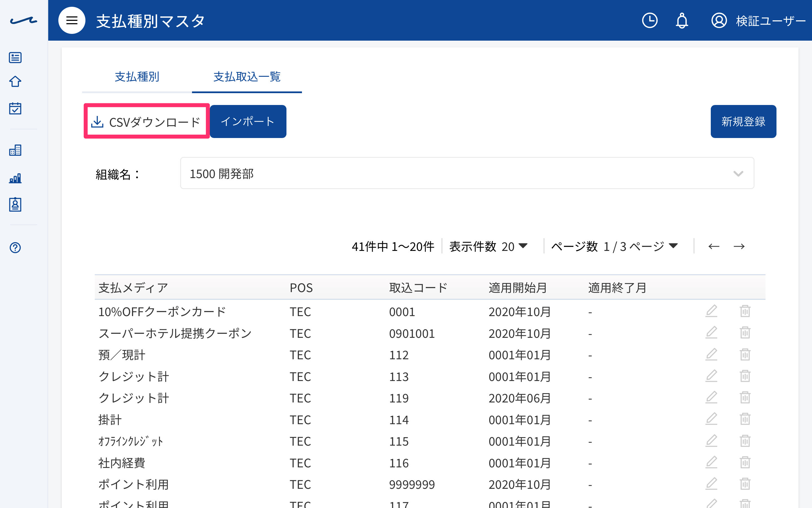Delete the 預／現計 row

(745, 354)
